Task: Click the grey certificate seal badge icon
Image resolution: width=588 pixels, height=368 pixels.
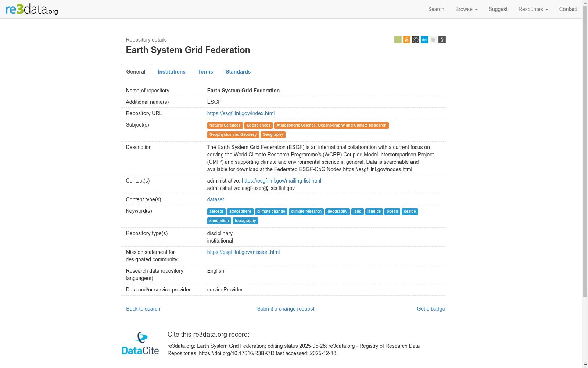Action: coord(433,40)
